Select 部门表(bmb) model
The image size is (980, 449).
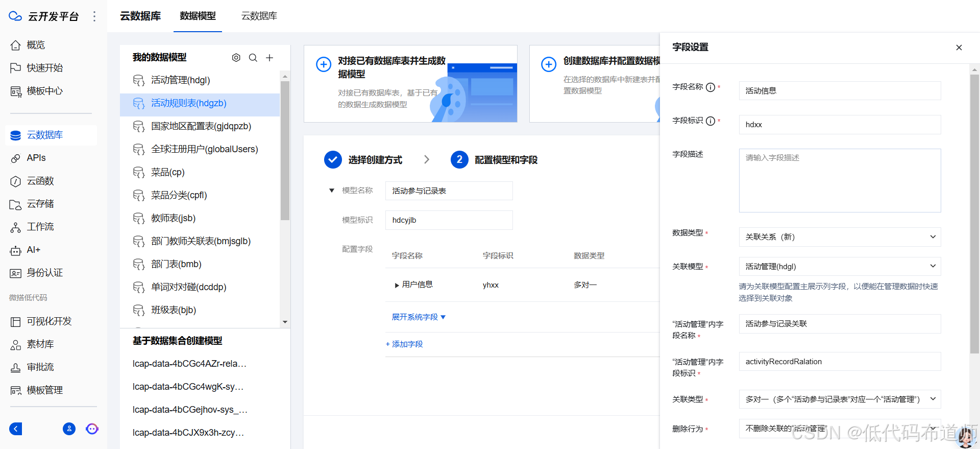200,264
